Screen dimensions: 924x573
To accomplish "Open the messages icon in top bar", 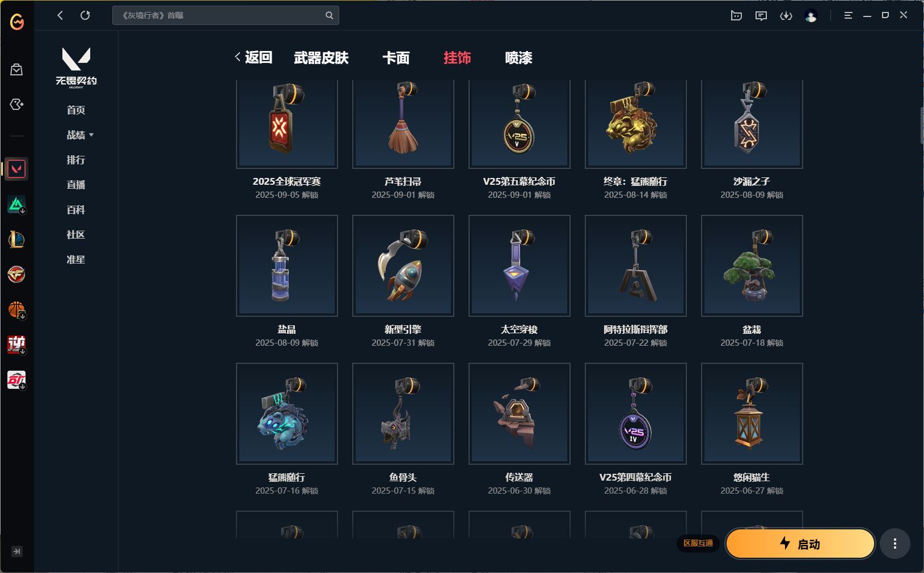I will [x=761, y=16].
